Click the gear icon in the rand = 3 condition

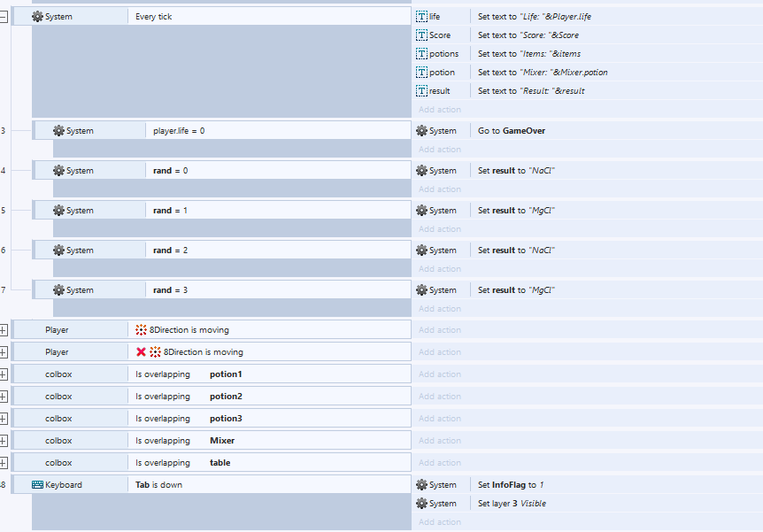coord(58,290)
